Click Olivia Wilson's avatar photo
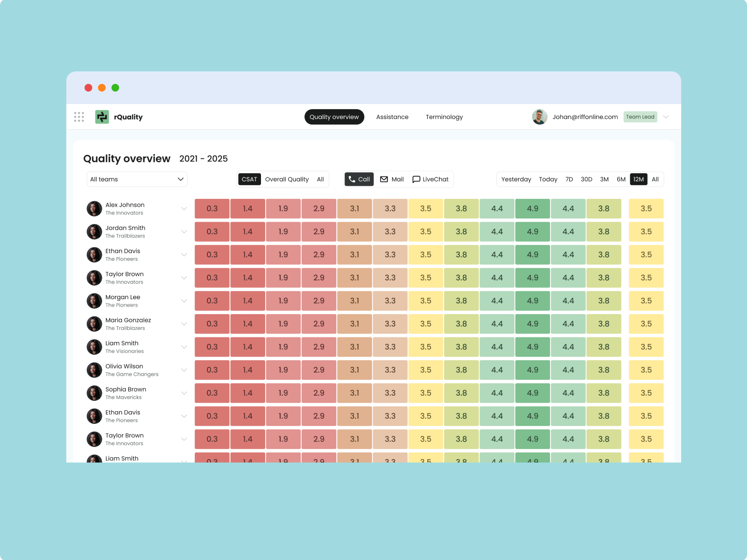Viewport: 747px width, 560px height. (94, 370)
